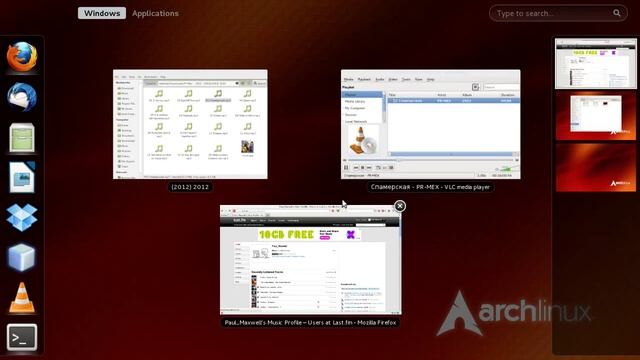Switch to the Windows view
Image resolution: width=640 pixels, height=360 pixels.
click(102, 13)
